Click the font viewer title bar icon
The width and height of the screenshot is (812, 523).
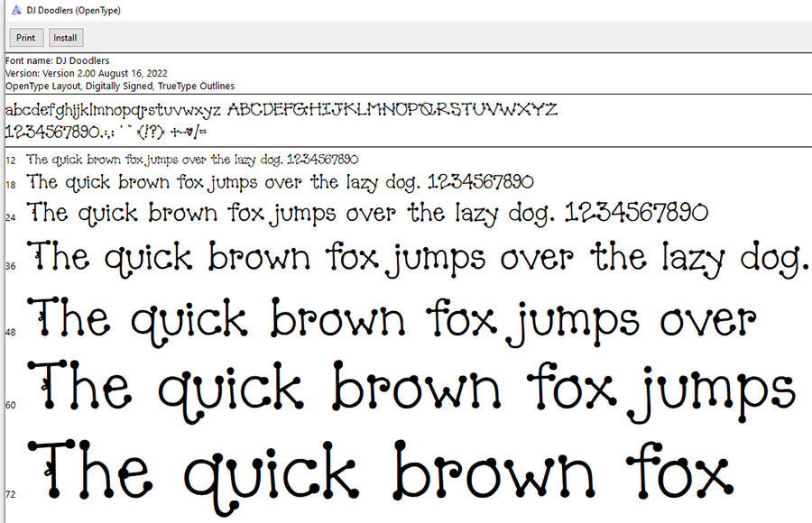coord(16,10)
